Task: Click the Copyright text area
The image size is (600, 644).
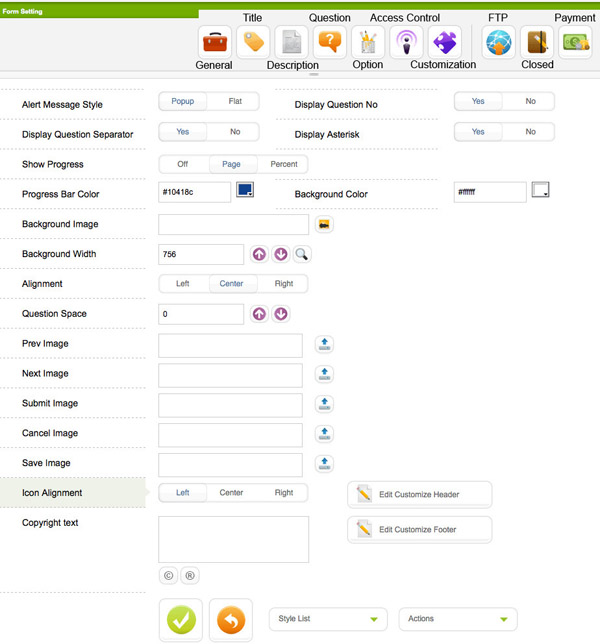Action: [233, 539]
